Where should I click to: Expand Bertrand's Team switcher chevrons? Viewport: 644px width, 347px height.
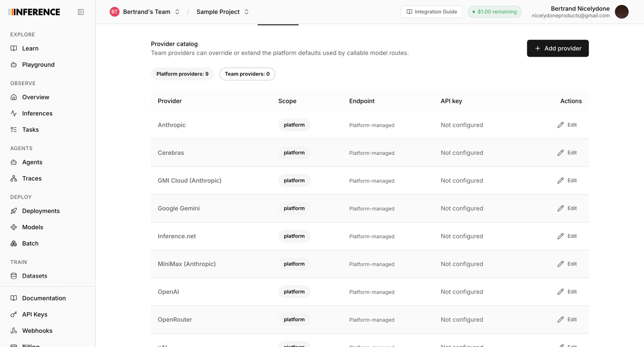tap(177, 12)
